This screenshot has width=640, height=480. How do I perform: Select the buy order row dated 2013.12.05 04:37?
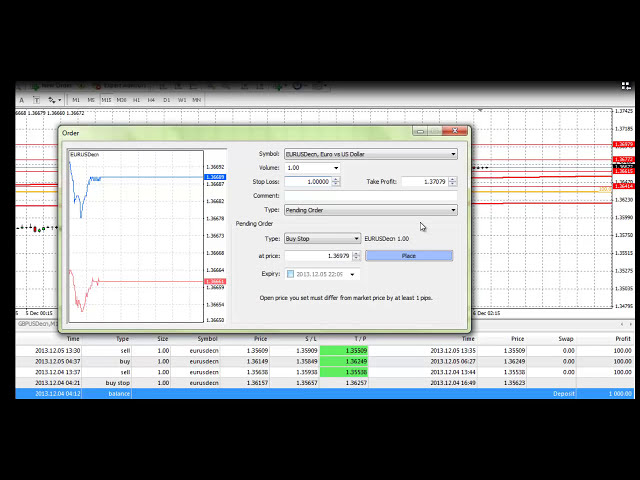(x=324, y=361)
